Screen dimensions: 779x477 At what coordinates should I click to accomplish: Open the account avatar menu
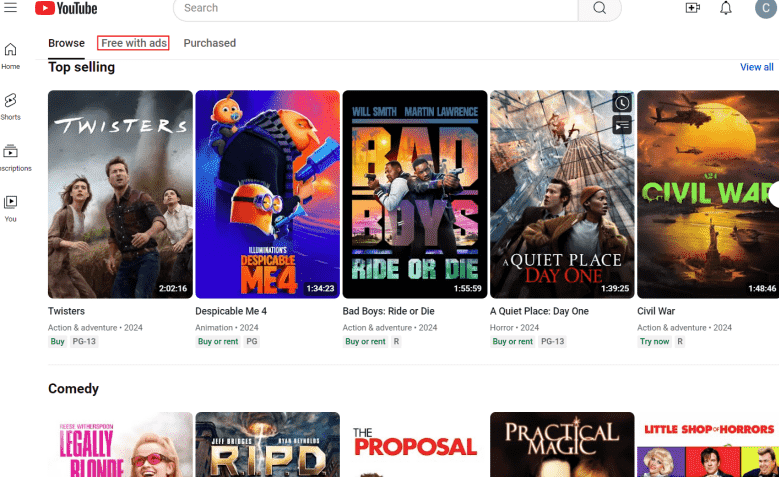tap(765, 9)
